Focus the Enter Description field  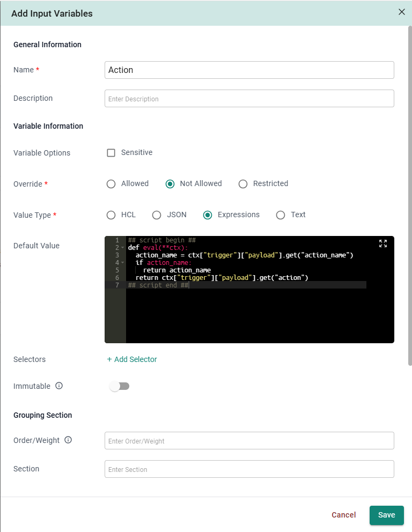point(249,99)
